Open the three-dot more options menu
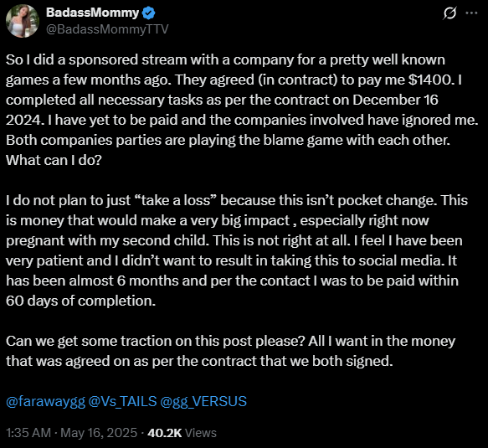The image size is (488, 448). click(x=471, y=13)
